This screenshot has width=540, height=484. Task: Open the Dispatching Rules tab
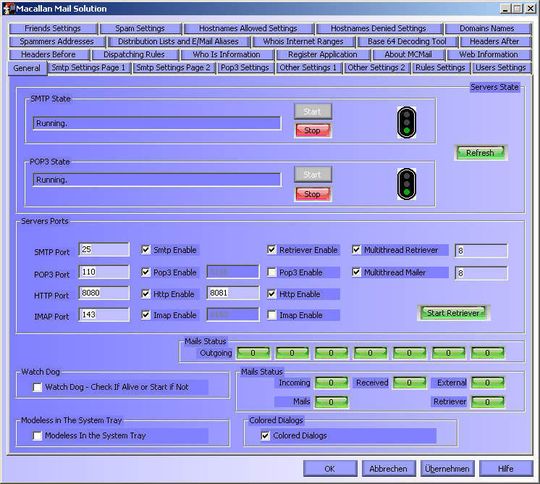(x=134, y=54)
